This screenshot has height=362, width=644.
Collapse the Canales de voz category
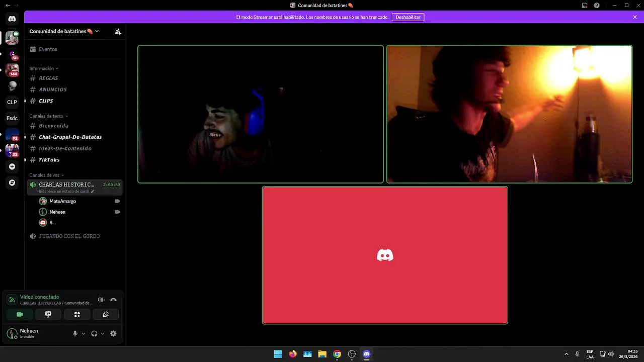(x=47, y=175)
